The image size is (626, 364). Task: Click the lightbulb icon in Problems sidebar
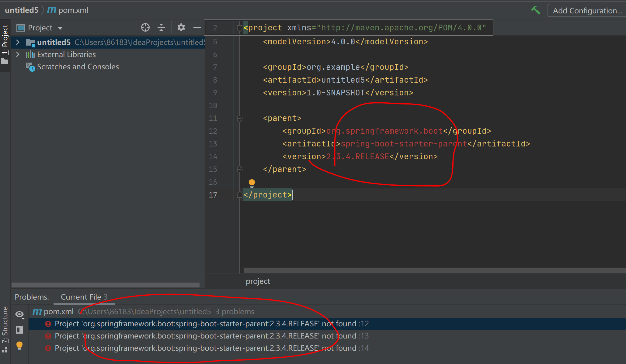pyautogui.click(x=19, y=345)
